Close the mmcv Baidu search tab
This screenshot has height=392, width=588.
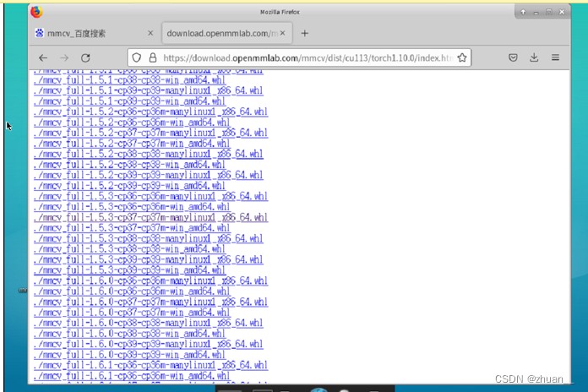[x=150, y=33]
